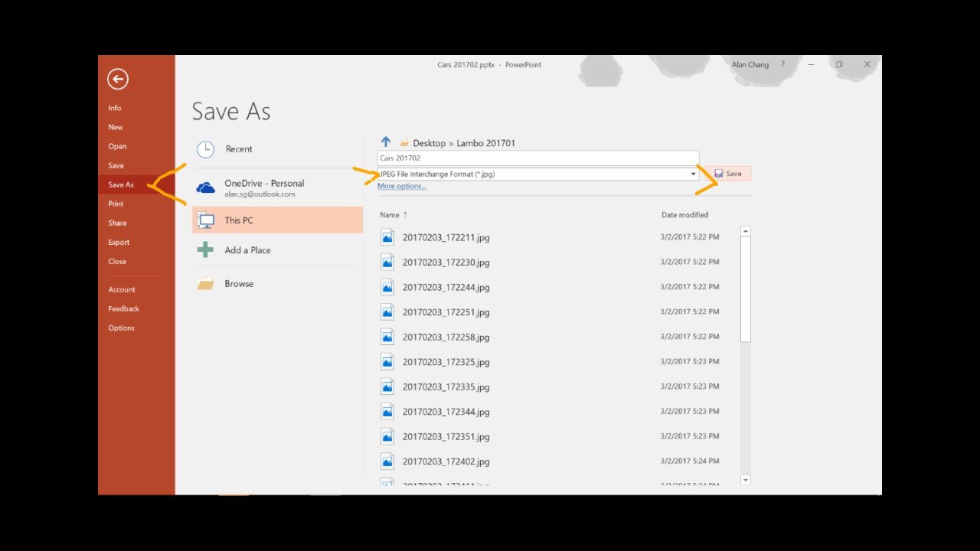This screenshot has width=980, height=551.
Task: Open the Help question mark icon
Action: coord(782,65)
